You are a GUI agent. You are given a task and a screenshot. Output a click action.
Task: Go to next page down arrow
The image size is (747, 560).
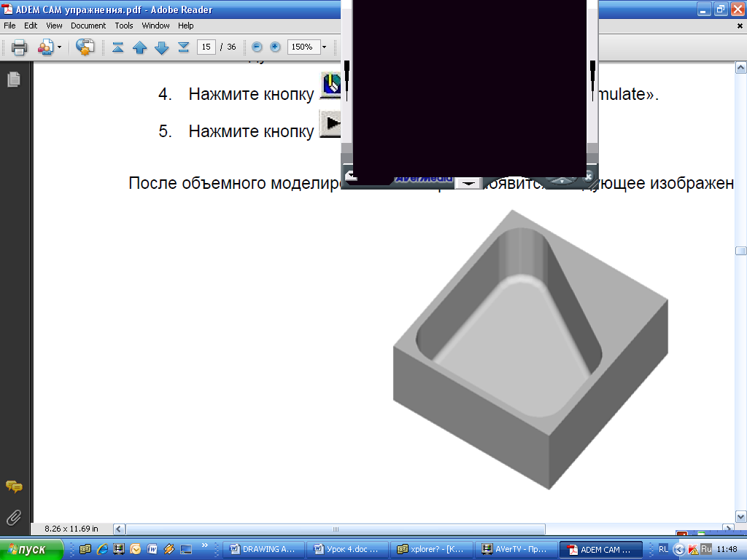[x=161, y=47]
